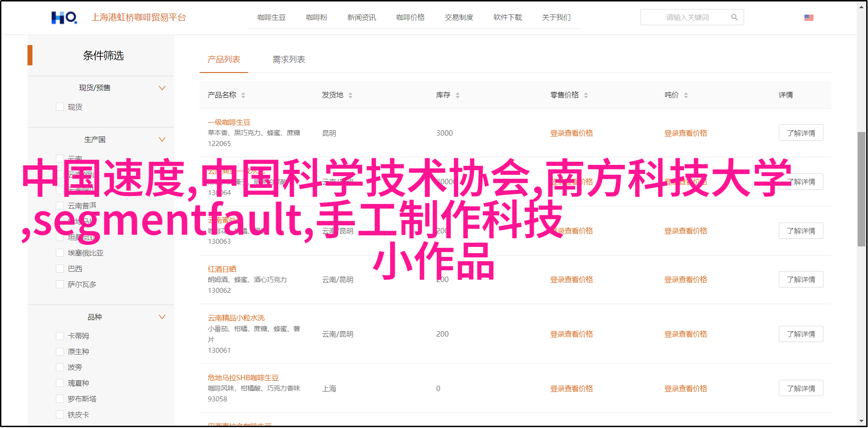Check the 巴西 filter checkbox
Image resolution: width=868 pixels, height=428 pixels.
(x=59, y=269)
